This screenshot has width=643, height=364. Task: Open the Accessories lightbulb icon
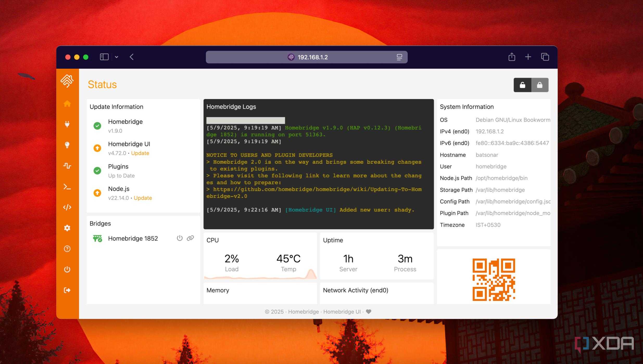click(67, 145)
